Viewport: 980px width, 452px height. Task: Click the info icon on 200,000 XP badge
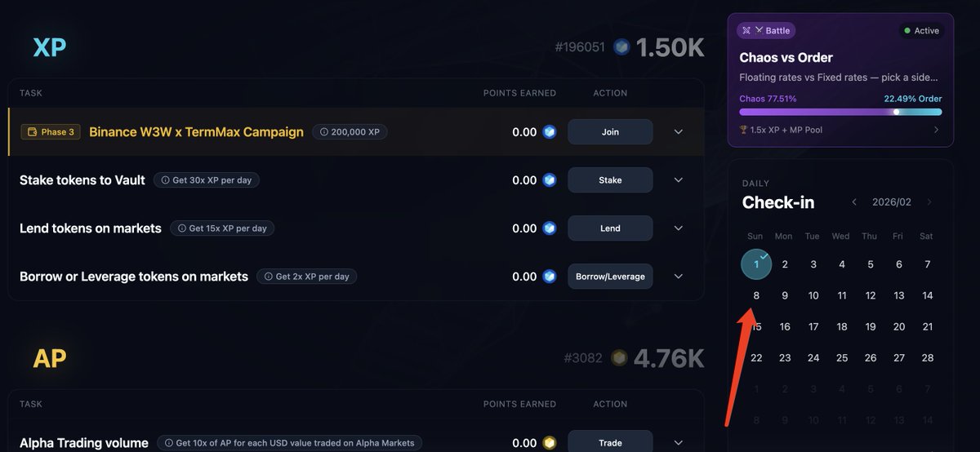[324, 132]
